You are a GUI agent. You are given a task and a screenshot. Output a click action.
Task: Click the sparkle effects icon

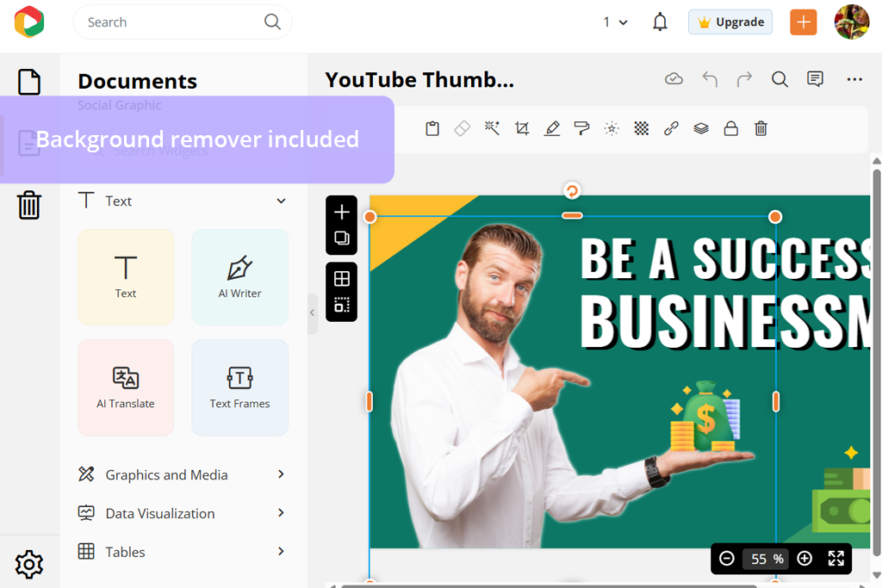[612, 129]
